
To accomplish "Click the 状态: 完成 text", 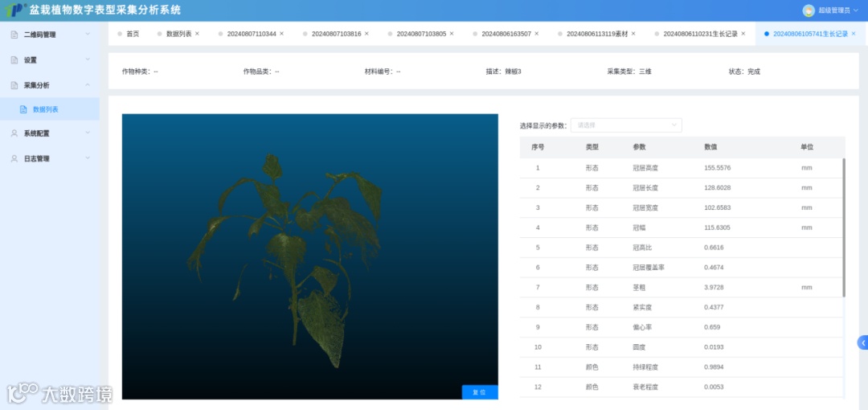I will 744,72.
